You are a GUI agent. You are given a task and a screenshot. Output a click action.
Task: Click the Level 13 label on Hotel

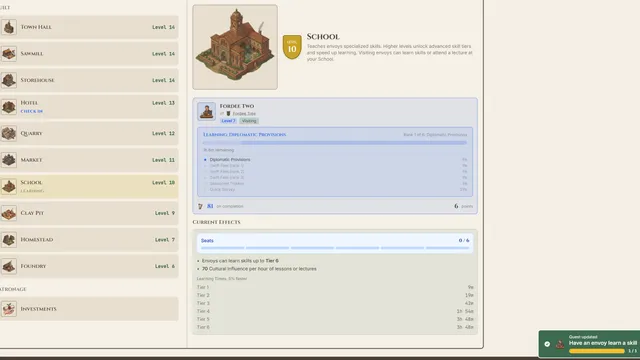pos(163,103)
